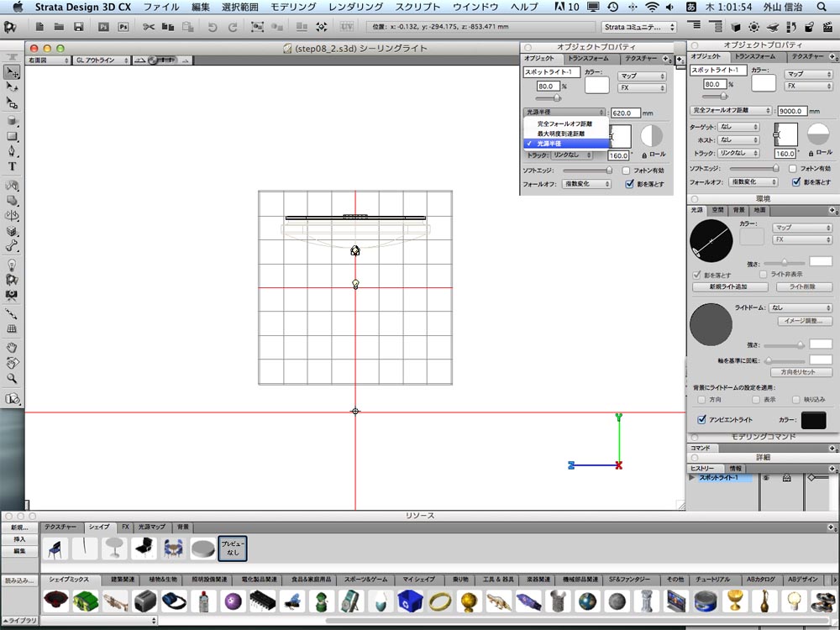Screen dimensions: 840x630
Task: Open the レンダリング menu
Action: (355, 7)
